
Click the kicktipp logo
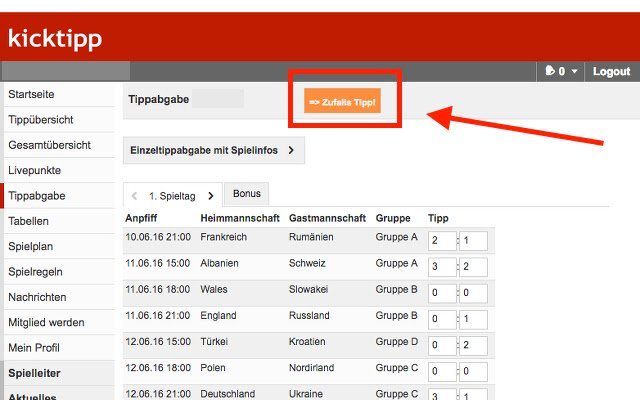(x=55, y=39)
